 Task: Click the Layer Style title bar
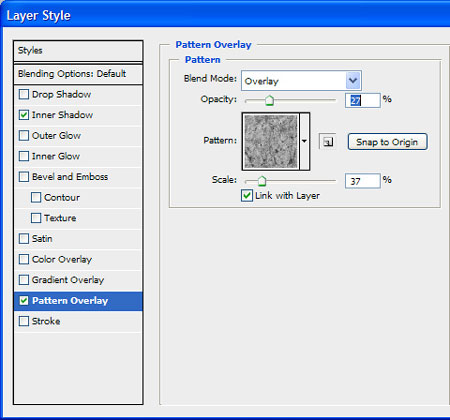tap(225, 15)
